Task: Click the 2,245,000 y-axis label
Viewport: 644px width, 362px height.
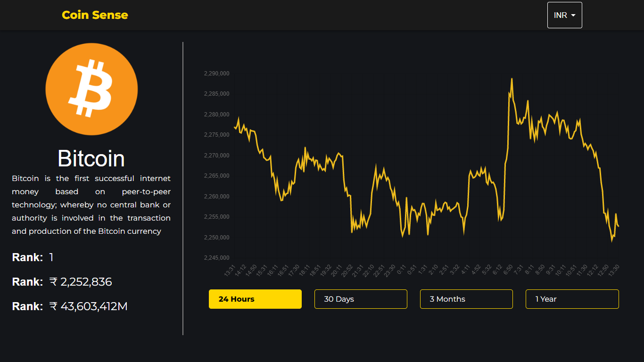Action: click(x=216, y=258)
